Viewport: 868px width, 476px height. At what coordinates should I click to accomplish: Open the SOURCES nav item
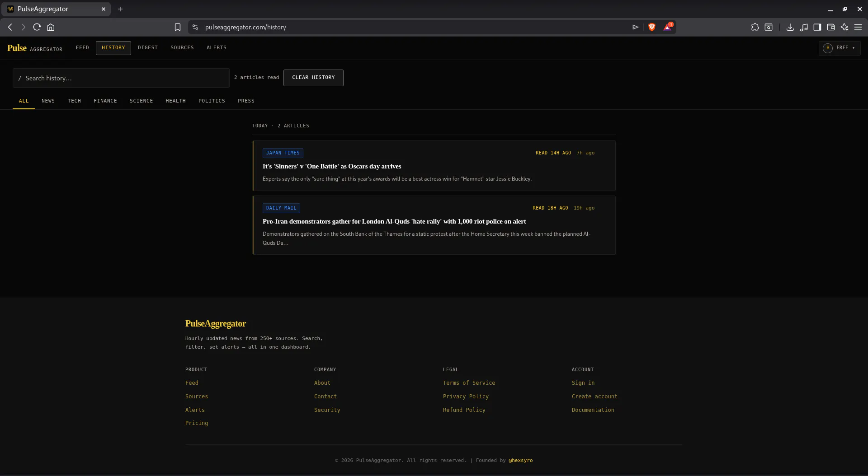pos(182,47)
